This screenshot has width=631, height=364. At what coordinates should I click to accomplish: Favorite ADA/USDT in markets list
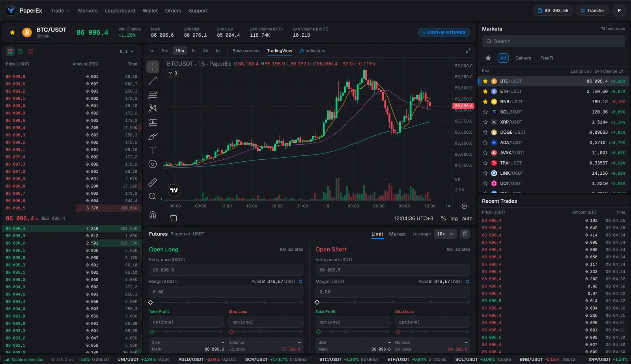(485, 143)
